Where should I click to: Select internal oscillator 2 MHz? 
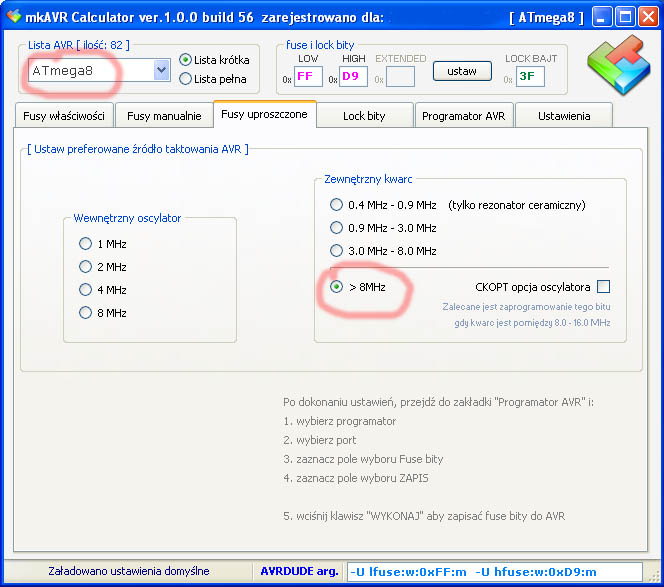(x=86, y=266)
